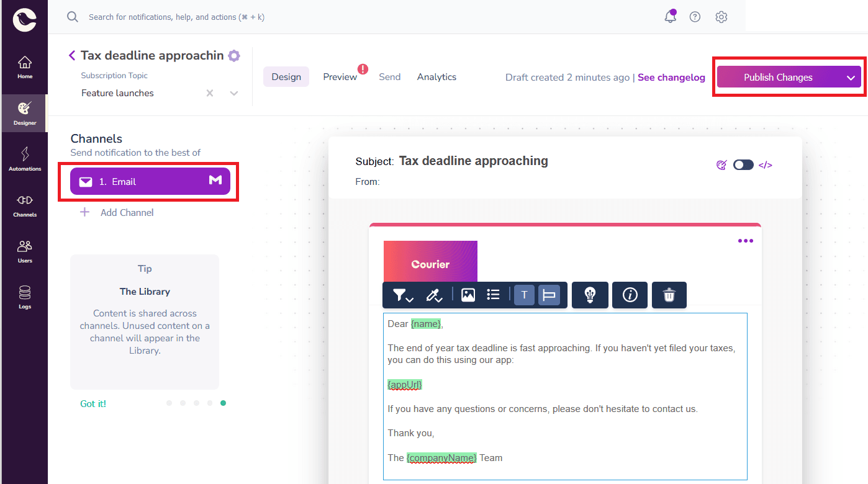Click the Gmail M provider icon
This screenshot has height=484, width=868.
(215, 180)
